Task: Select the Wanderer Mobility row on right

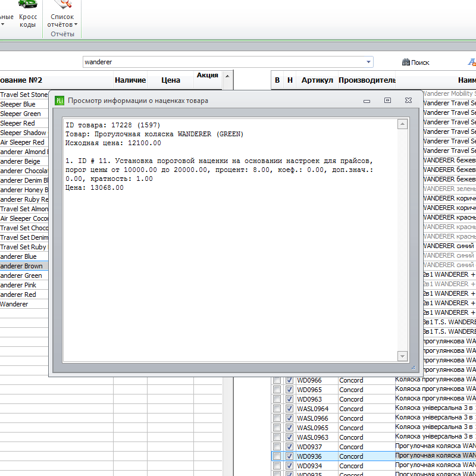Action: (x=449, y=93)
